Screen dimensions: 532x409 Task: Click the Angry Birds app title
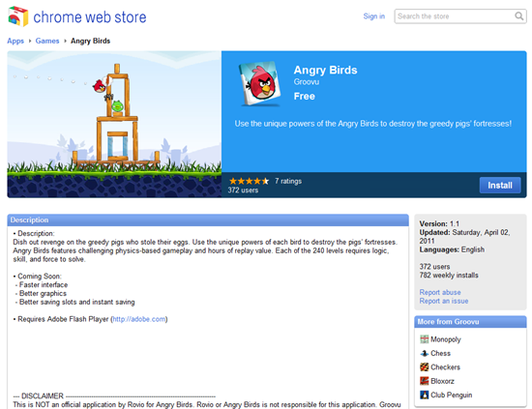click(325, 70)
